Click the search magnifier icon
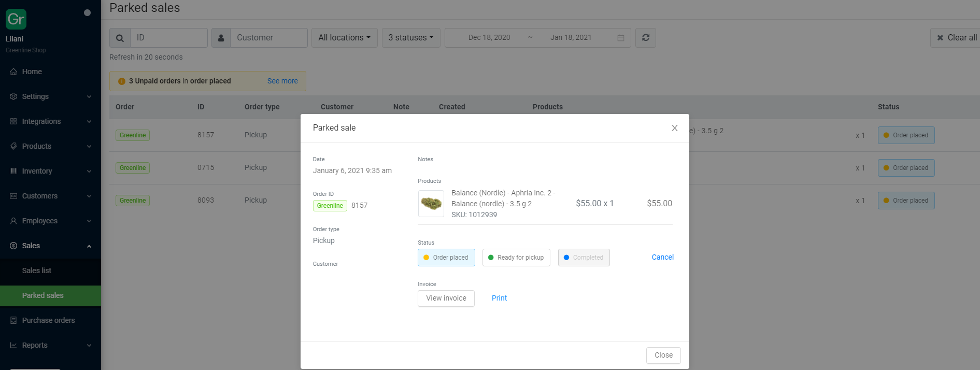This screenshot has height=370, width=980. [120, 38]
